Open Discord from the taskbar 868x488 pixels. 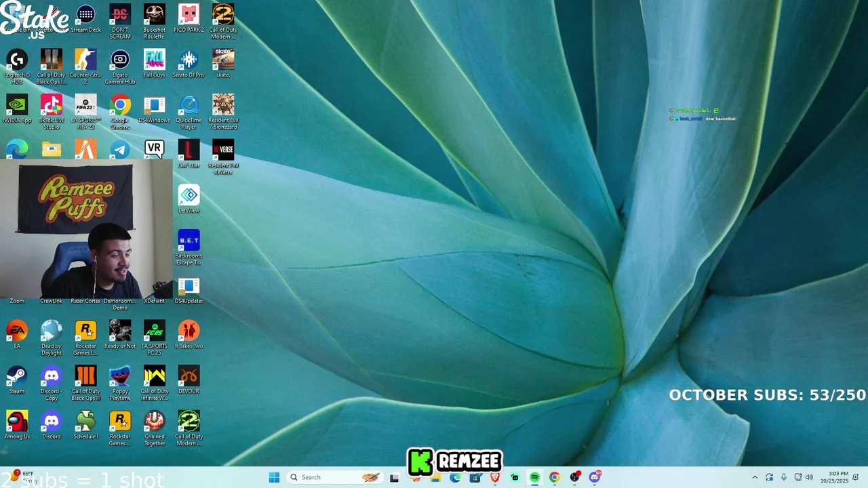(x=595, y=477)
